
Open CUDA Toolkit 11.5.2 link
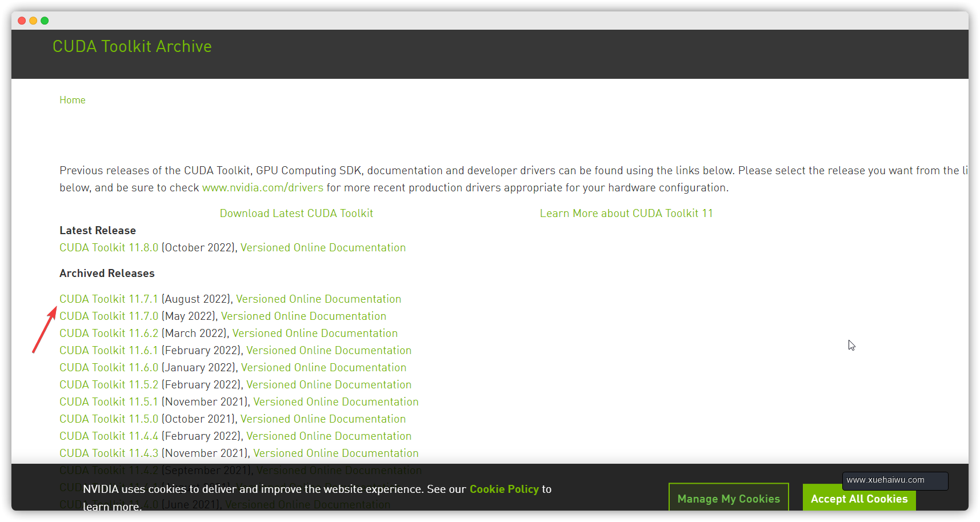click(x=109, y=385)
